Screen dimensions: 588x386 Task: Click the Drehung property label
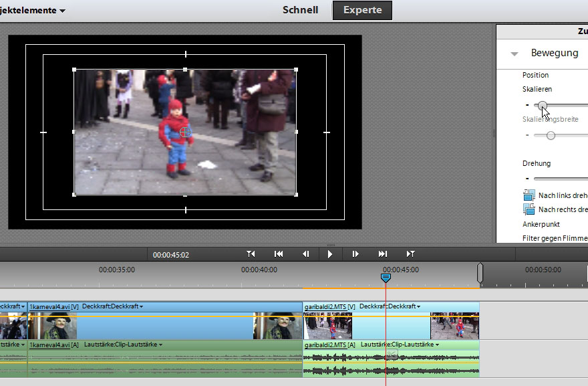tap(537, 163)
